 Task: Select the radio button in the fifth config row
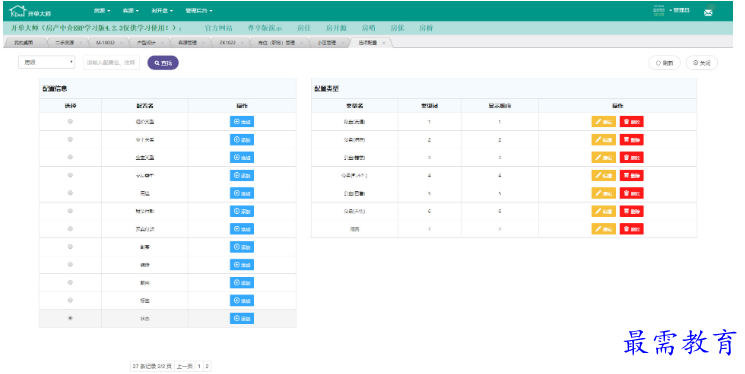tap(70, 193)
